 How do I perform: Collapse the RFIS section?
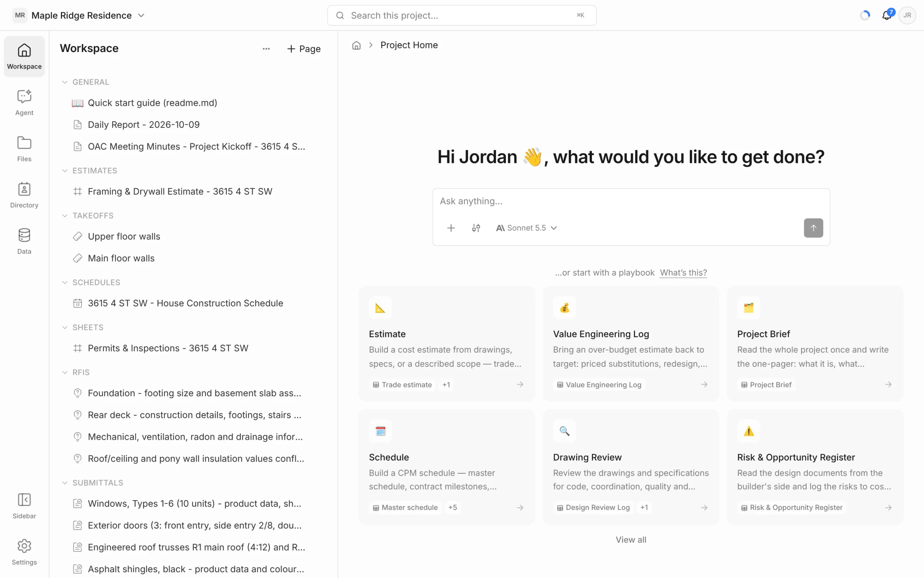coord(65,372)
